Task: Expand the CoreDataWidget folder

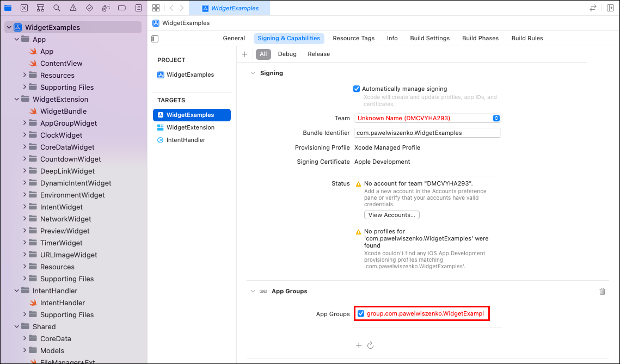Action: coord(24,146)
